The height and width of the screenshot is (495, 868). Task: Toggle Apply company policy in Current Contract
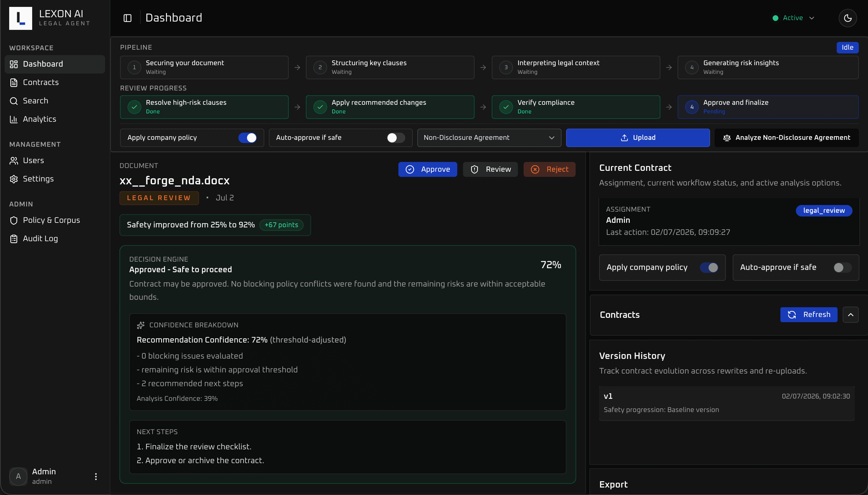(709, 268)
